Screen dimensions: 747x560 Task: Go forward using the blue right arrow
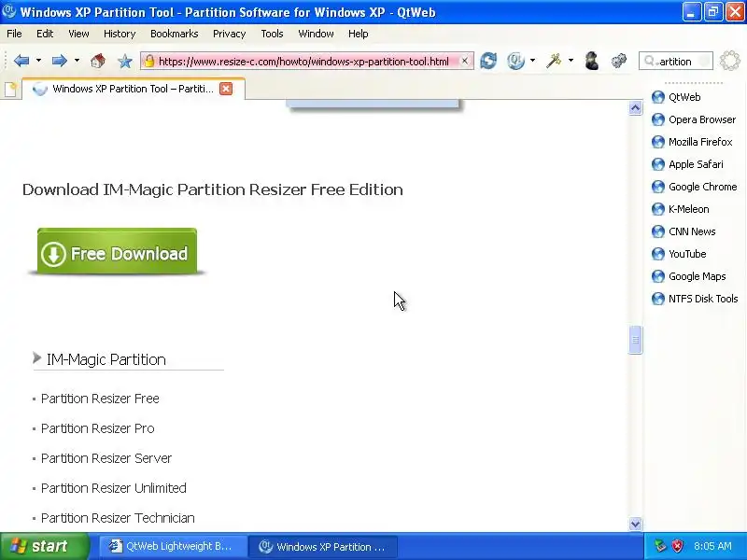[x=59, y=61]
